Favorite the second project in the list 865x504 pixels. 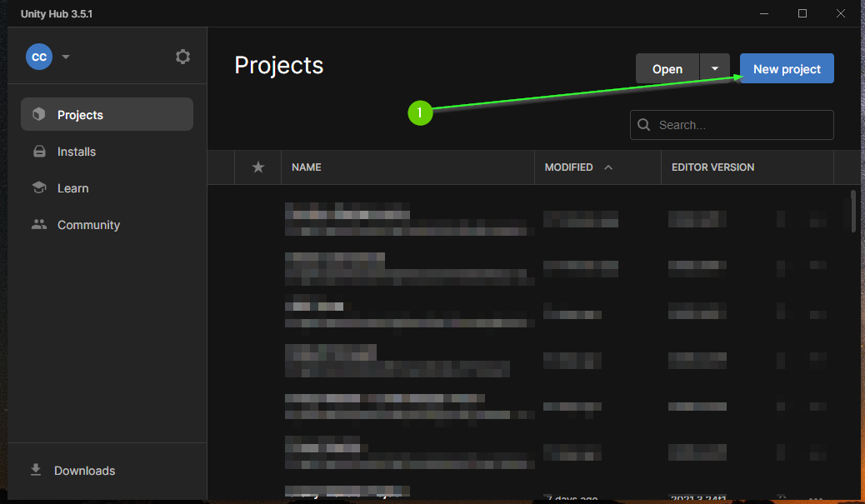[x=257, y=267]
